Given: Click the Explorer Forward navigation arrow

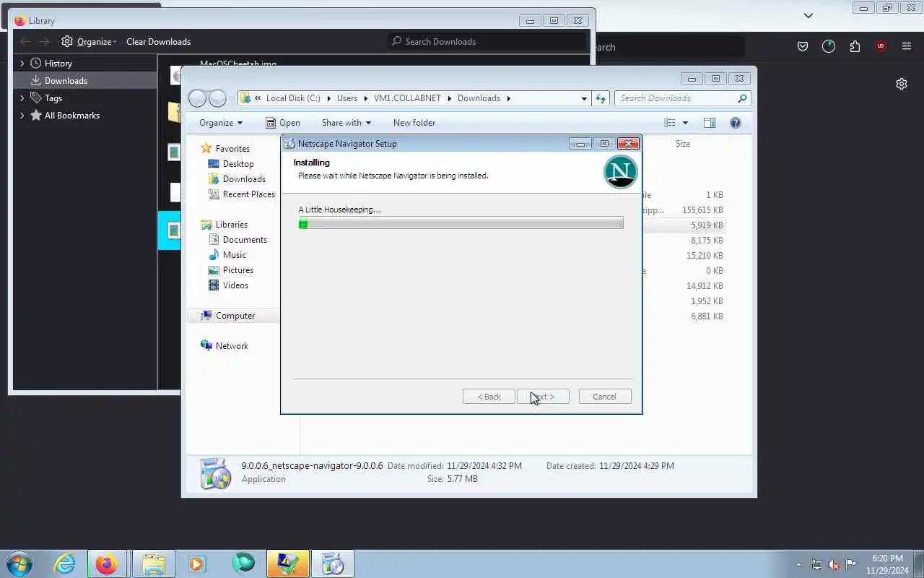Looking at the screenshot, I should pyautogui.click(x=217, y=98).
